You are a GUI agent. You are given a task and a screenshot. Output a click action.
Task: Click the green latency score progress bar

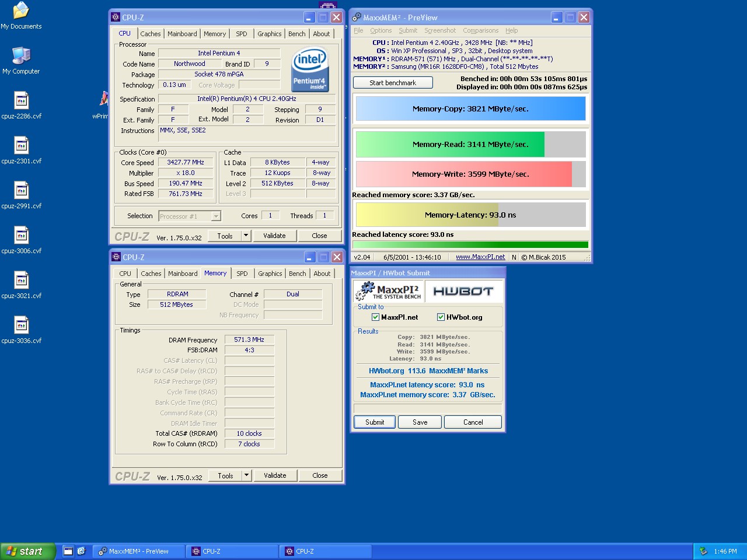tap(470, 245)
